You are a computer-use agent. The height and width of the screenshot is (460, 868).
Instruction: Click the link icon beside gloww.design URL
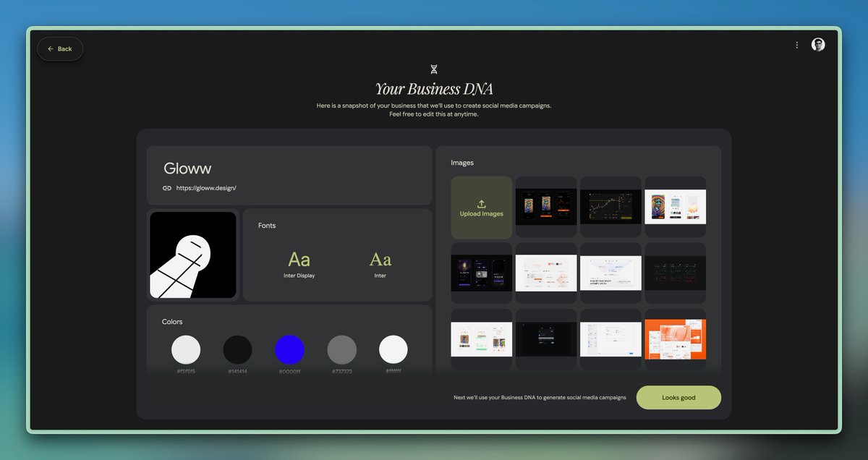[167, 188]
